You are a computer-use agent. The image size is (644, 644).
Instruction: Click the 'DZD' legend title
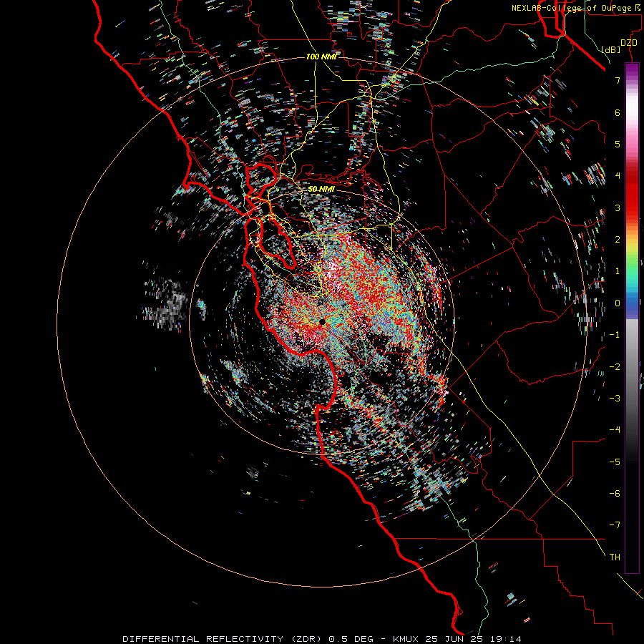[x=629, y=43]
